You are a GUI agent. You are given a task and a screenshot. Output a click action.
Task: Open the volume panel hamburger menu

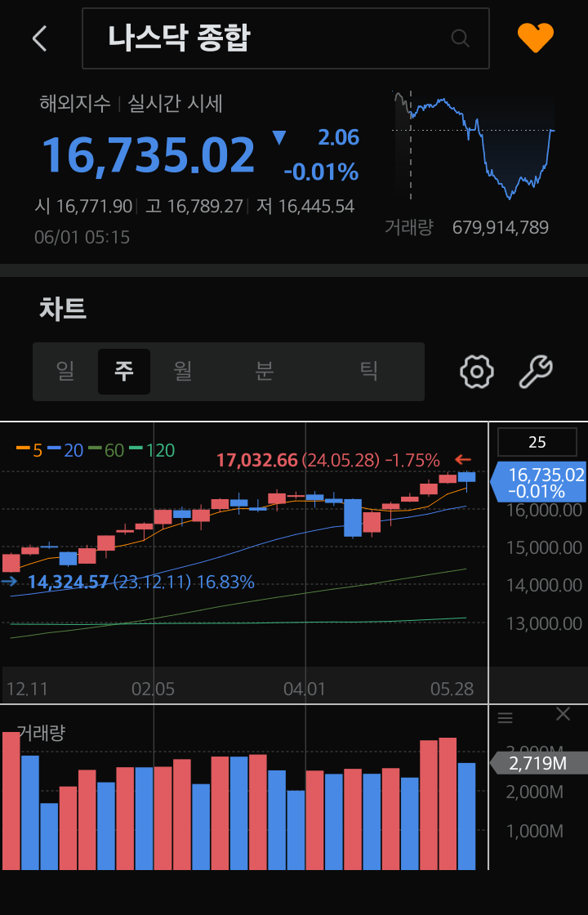[506, 718]
